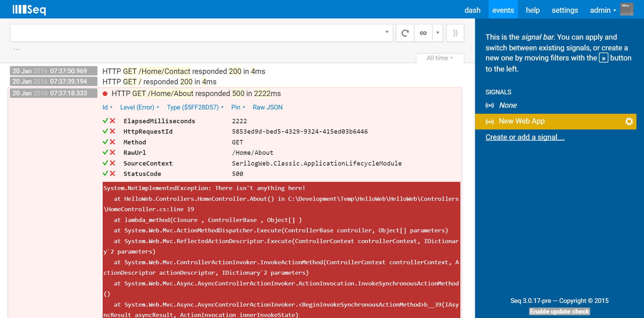This screenshot has height=318, width=644.
Task: Click the move filters to signal button
Action: pyautogui.click(x=455, y=33)
